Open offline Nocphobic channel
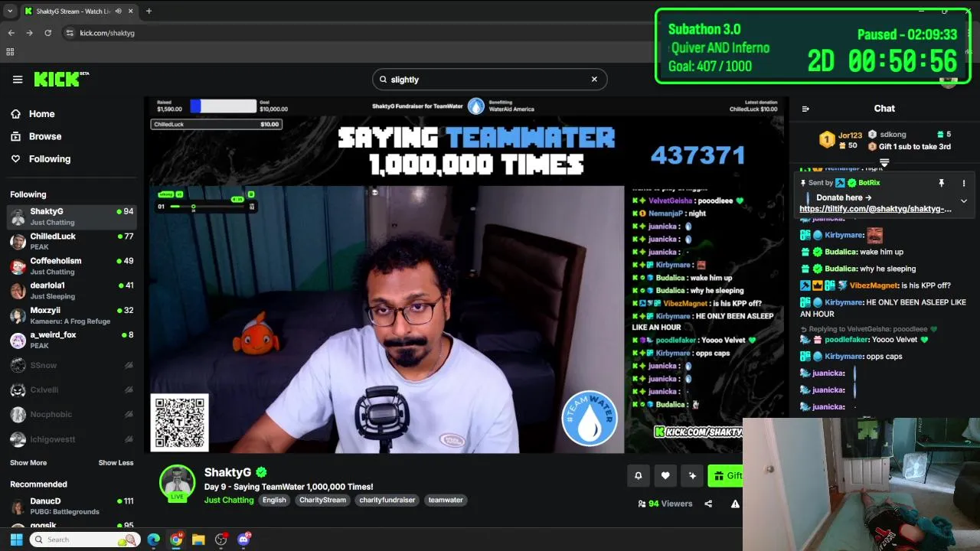 tap(71, 415)
